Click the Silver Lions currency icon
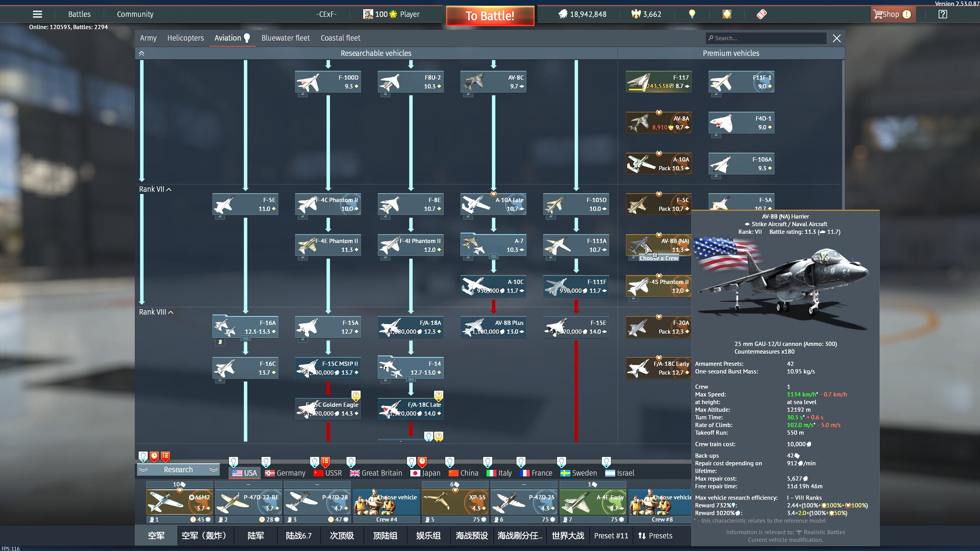Image resolution: width=980 pixels, height=551 pixels. coord(562,14)
